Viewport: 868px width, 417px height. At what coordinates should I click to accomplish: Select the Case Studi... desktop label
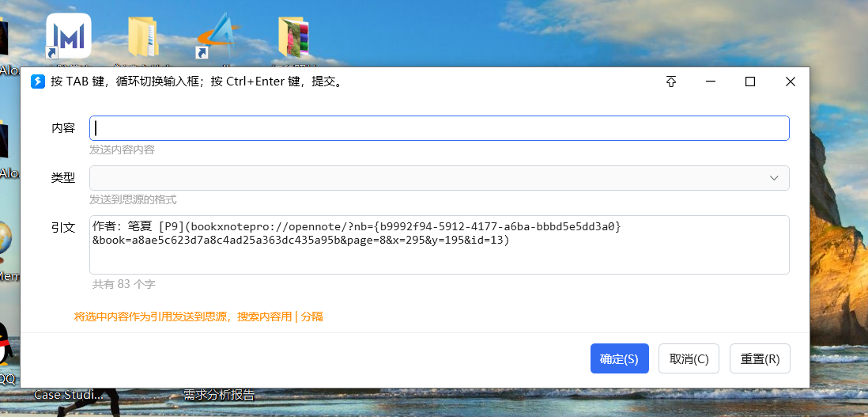click(x=69, y=395)
